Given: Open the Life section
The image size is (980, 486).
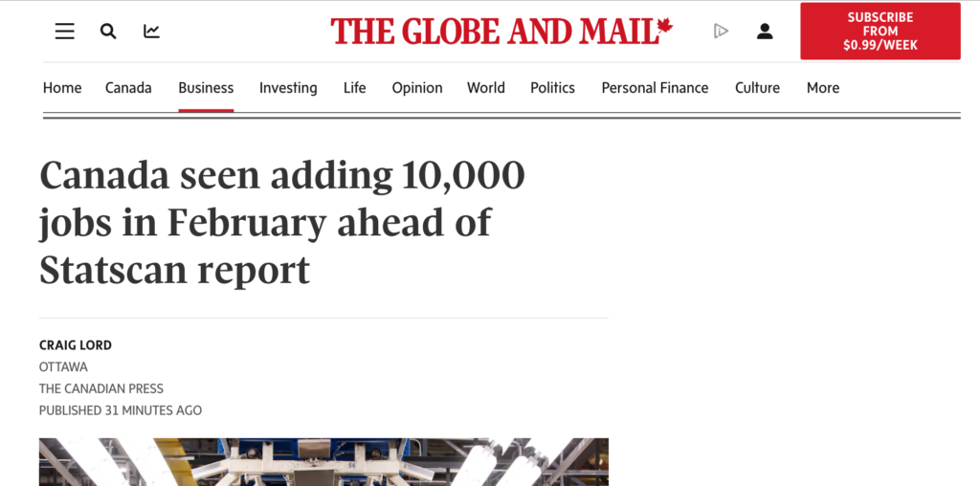Looking at the screenshot, I should pyautogui.click(x=354, y=88).
